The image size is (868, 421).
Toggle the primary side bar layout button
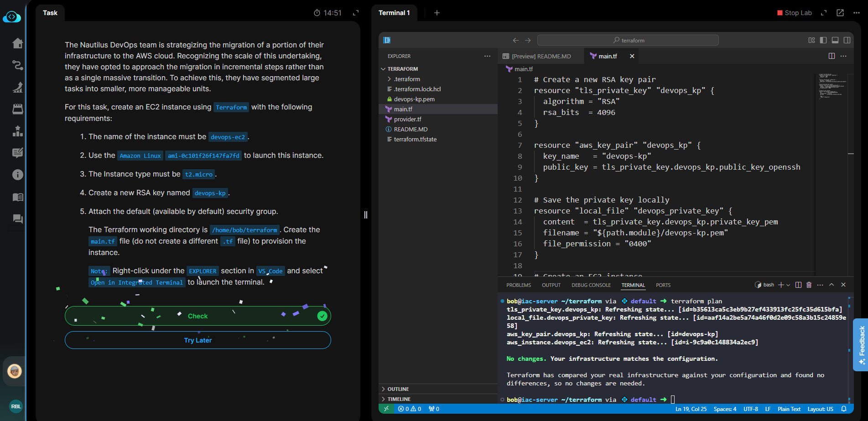(823, 40)
